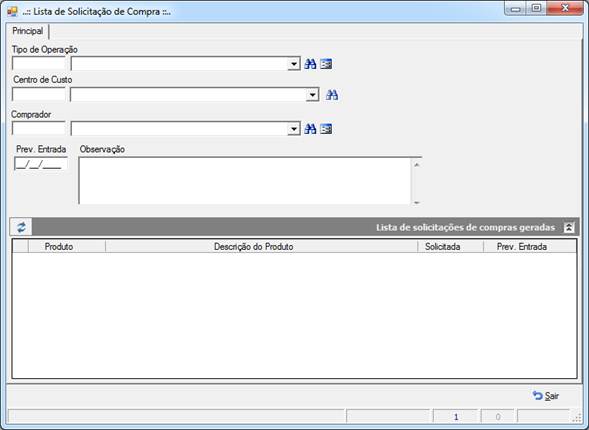Click binoculars search icon for Comprador
This screenshot has width=589, height=430.
click(x=310, y=129)
